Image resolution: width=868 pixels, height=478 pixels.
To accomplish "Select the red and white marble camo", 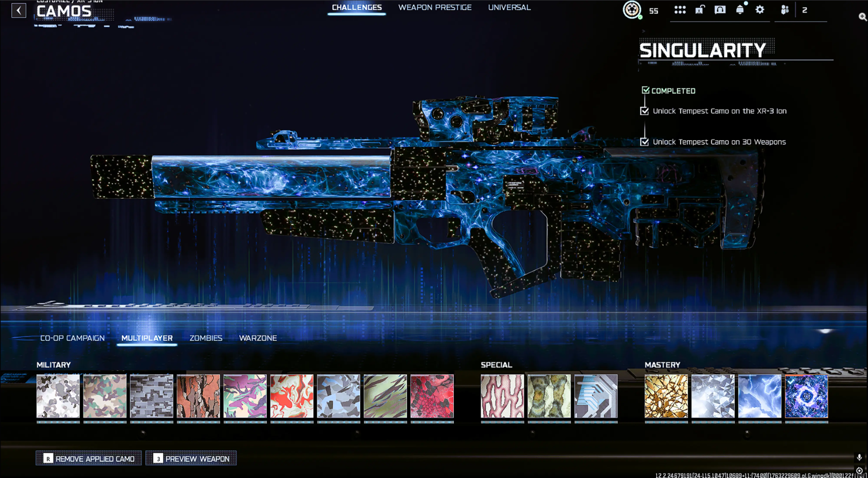I will 292,396.
